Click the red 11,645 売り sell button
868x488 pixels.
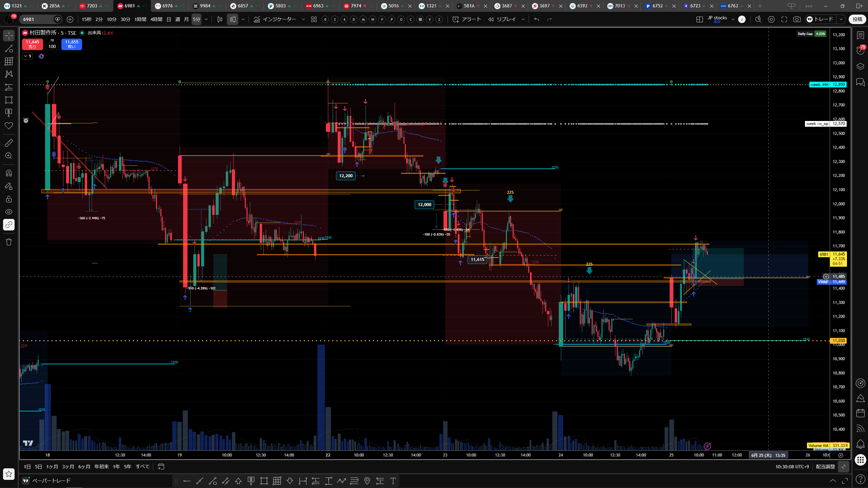[33, 44]
